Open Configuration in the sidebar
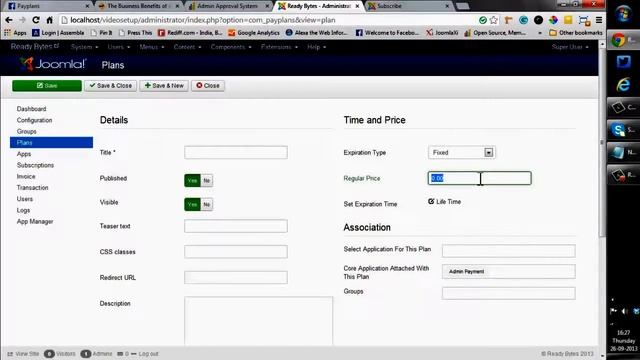640x360 pixels. point(34,120)
